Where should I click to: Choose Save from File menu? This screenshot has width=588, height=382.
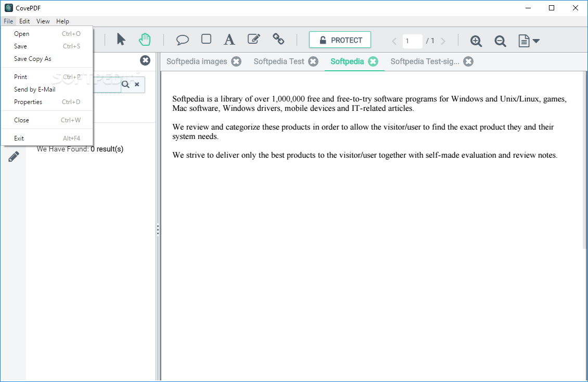point(47,46)
